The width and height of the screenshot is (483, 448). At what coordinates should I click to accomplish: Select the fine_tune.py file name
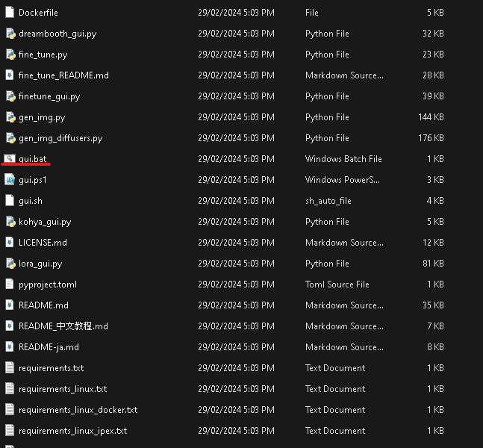click(x=43, y=55)
